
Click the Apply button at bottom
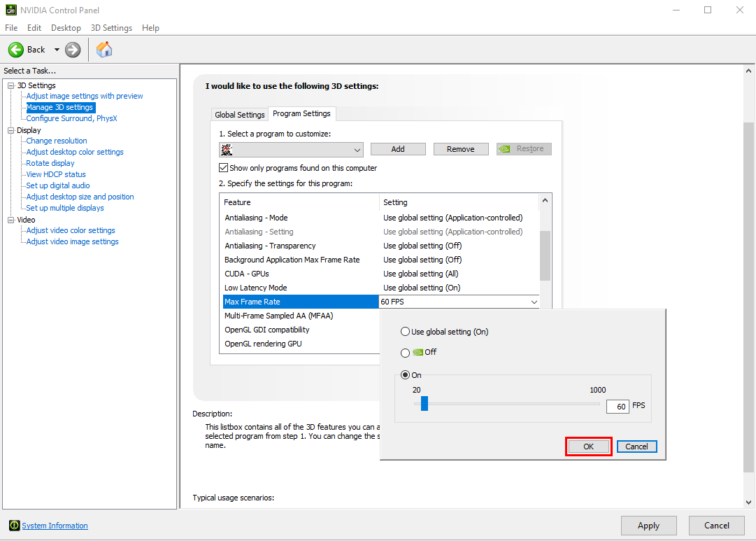[649, 526]
